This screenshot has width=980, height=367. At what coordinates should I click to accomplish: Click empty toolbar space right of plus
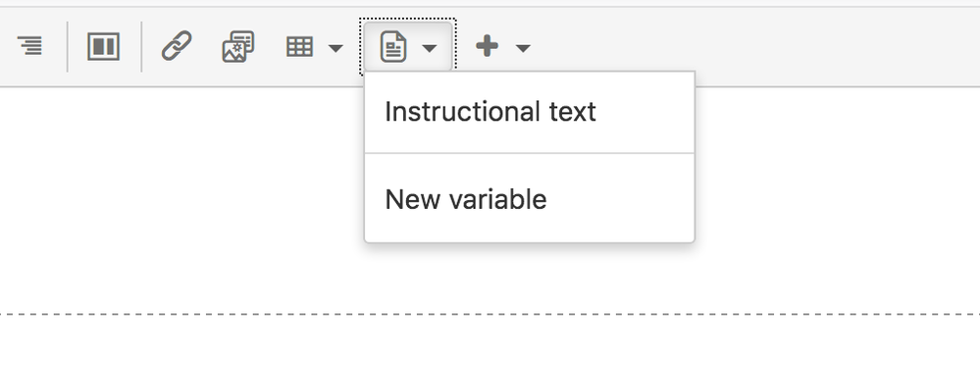(750, 47)
